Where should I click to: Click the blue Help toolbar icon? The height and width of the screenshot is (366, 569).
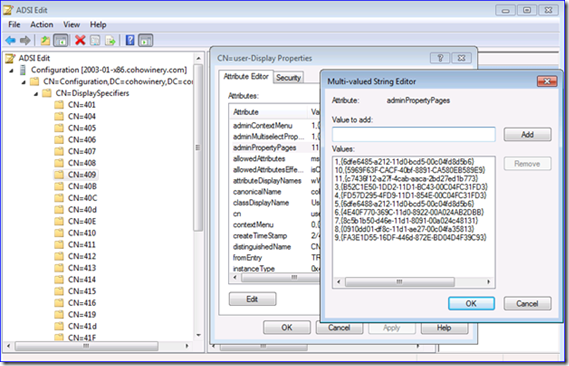(130, 40)
